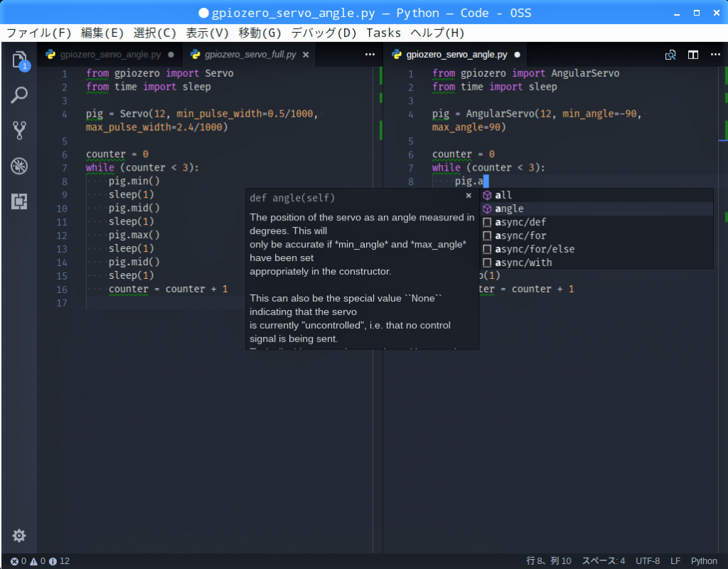Change indentation via スペース: 4
Image resolution: width=728 pixels, height=569 pixels.
pos(603,561)
